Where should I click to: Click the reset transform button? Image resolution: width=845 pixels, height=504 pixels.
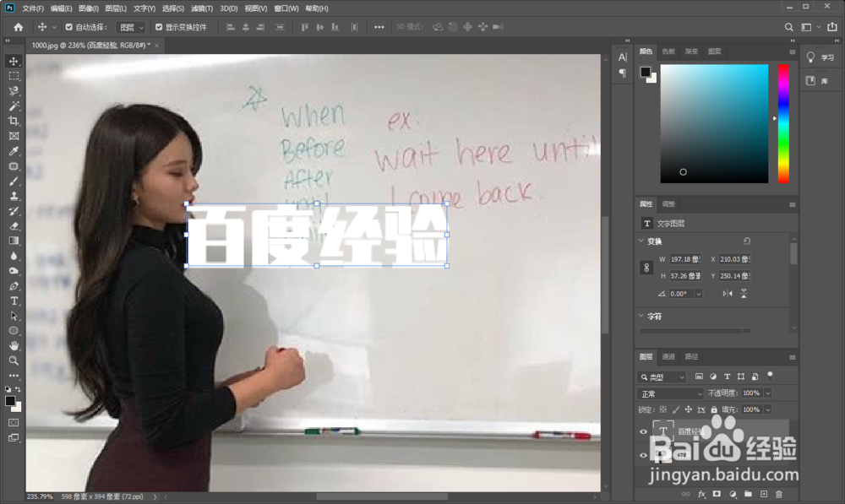click(746, 241)
